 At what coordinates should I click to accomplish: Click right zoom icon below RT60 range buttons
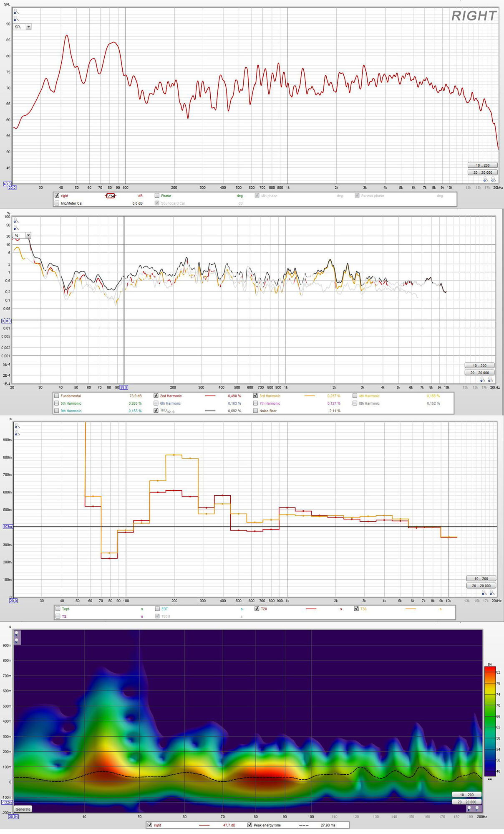coord(492,593)
